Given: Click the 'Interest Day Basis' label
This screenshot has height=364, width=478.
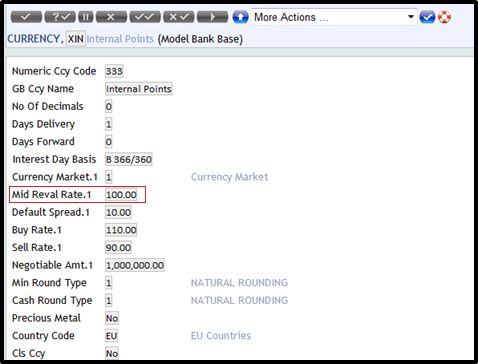Looking at the screenshot, I should coord(54,159).
